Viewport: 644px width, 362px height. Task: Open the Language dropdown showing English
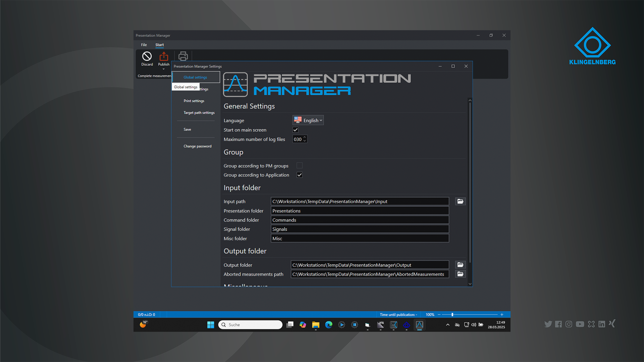tap(308, 120)
